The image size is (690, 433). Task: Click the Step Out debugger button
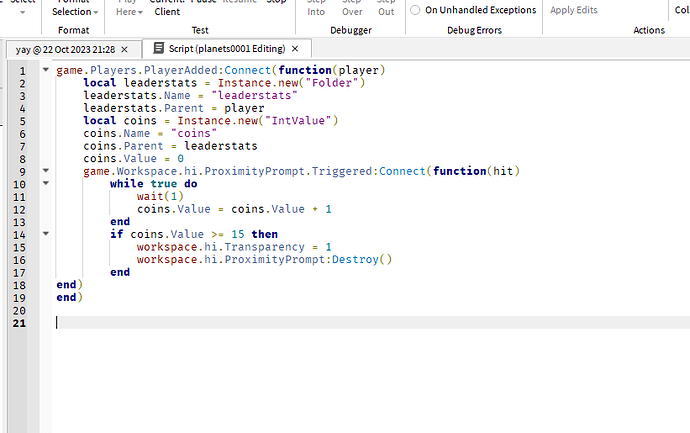coord(386,8)
